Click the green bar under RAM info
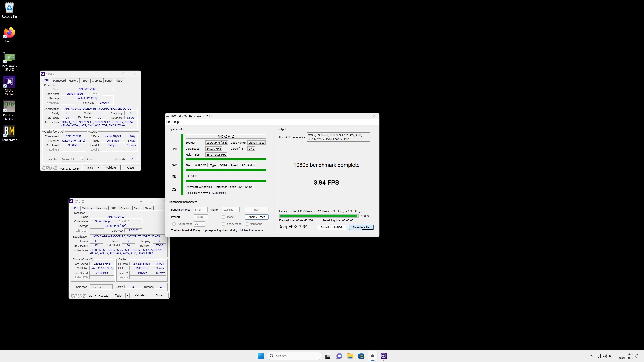644x362 pixels. click(226, 170)
